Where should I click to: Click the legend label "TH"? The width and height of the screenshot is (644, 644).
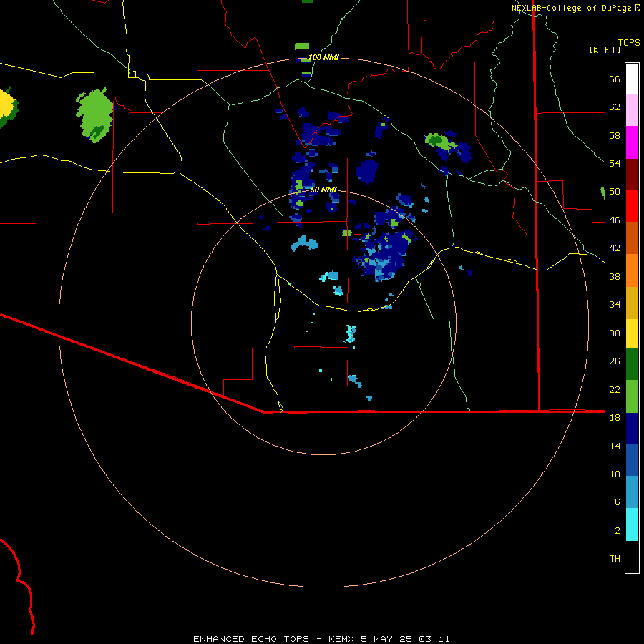click(x=615, y=558)
